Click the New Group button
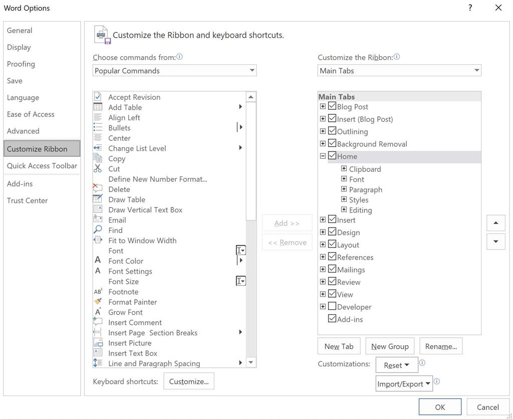The width and height of the screenshot is (513, 420). tap(390, 346)
